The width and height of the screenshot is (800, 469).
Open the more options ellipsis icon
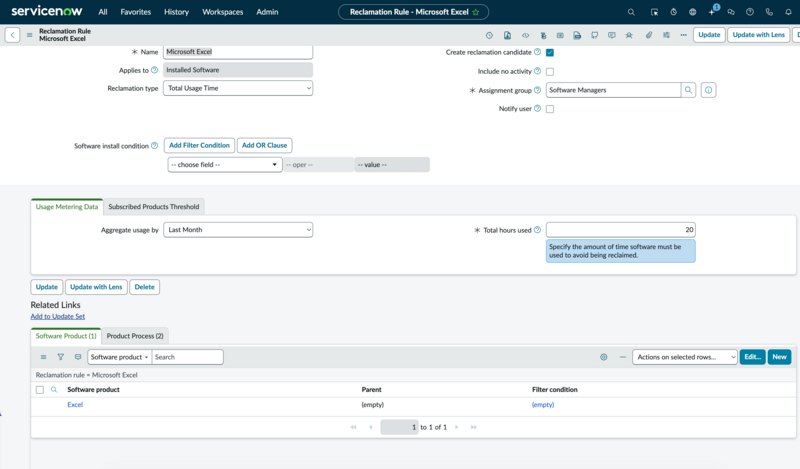(x=683, y=35)
